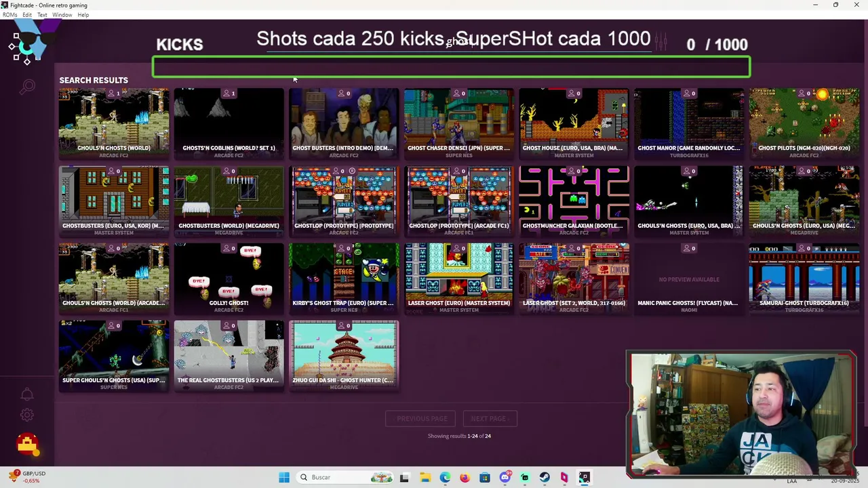Select The Real Ghostbusters game
Image resolution: width=868 pixels, height=488 pixels.
pos(229,356)
